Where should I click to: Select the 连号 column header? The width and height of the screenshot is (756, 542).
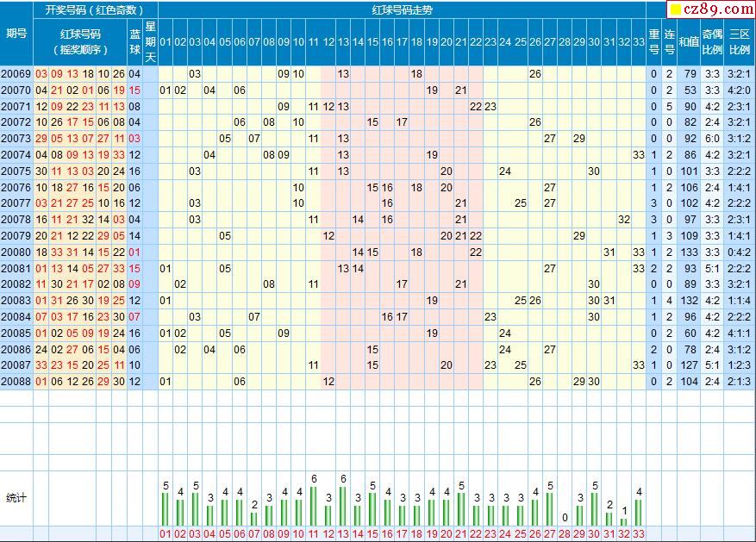click(x=669, y=42)
